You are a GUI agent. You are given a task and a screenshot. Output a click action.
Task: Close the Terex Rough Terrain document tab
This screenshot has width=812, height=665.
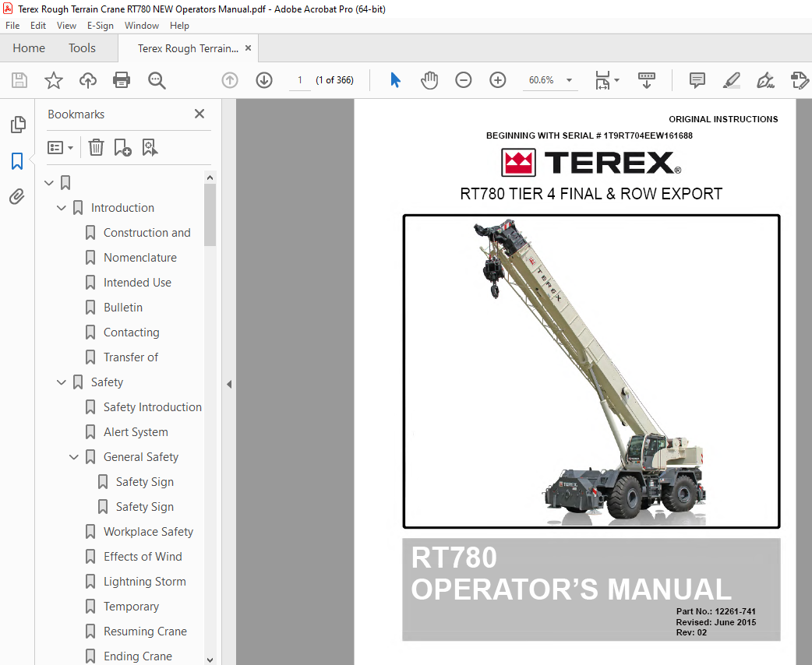248,47
